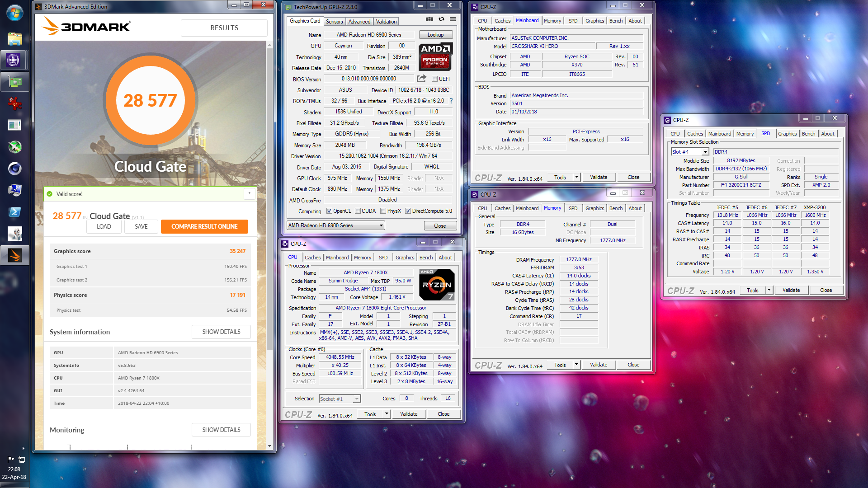The width and height of the screenshot is (868, 488).
Task: Click the green valid score checkmark icon
Action: (49, 194)
